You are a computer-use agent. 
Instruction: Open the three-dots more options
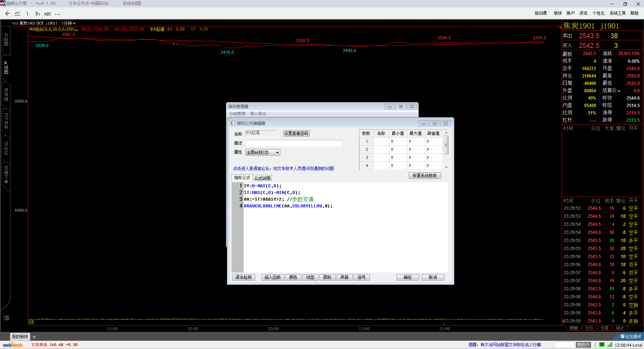tap(58, 14)
